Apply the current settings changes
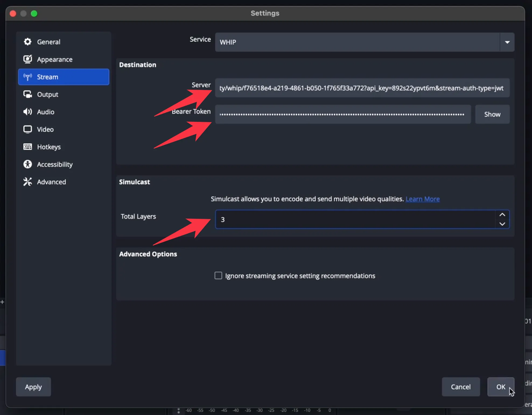This screenshot has width=532, height=415. [x=33, y=386]
